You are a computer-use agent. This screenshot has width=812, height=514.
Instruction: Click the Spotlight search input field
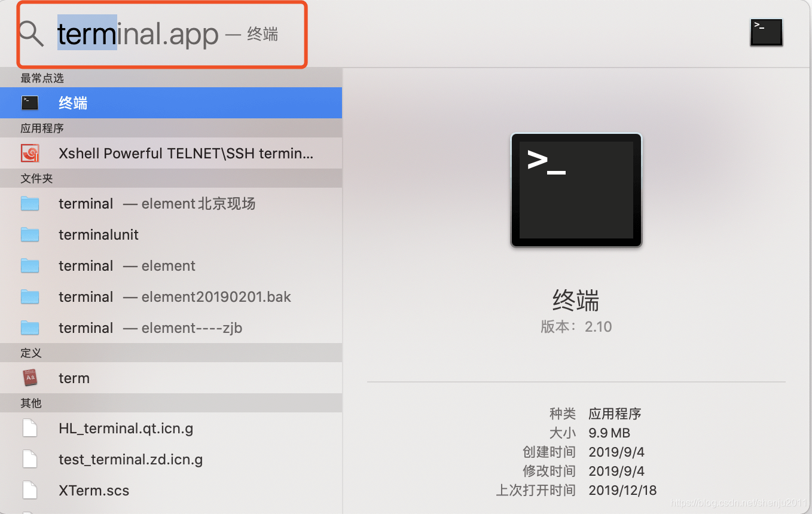(161, 34)
